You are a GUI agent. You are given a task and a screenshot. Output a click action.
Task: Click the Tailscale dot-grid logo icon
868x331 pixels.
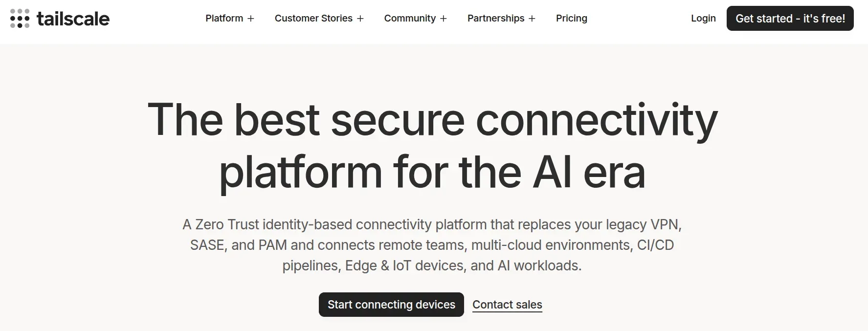[x=20, y=19]
